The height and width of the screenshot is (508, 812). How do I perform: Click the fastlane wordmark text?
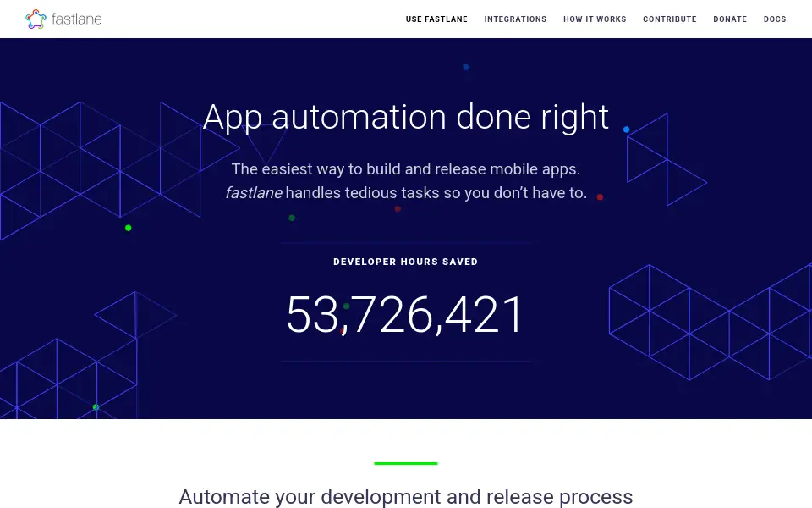77,19
